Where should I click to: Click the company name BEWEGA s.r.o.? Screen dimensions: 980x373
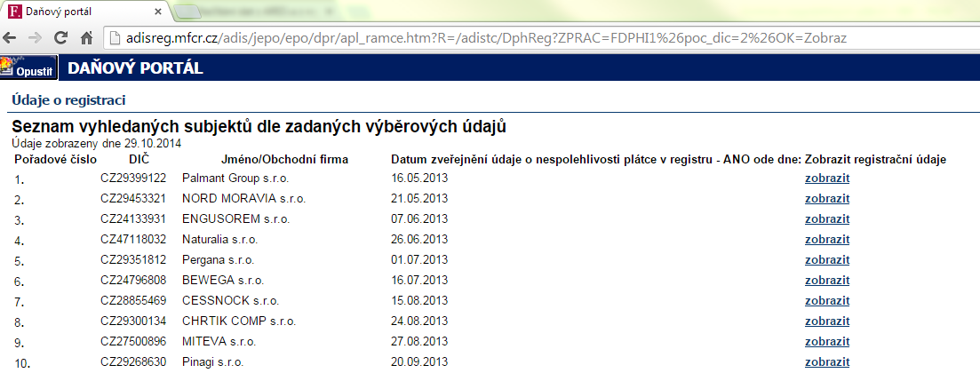point(223,281)
